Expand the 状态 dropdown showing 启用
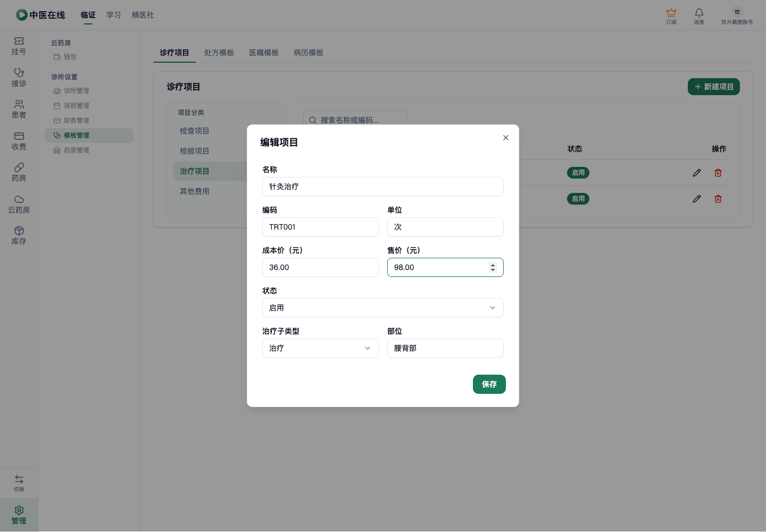The height and width of the screenshot is (532, 766). (x=383, y=308)
